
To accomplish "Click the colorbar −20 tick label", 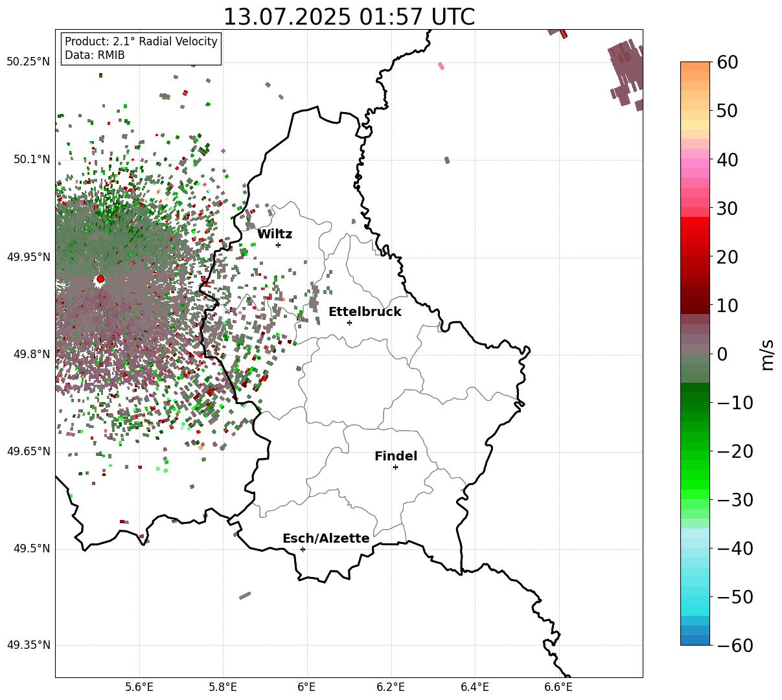I will point(734,451).
